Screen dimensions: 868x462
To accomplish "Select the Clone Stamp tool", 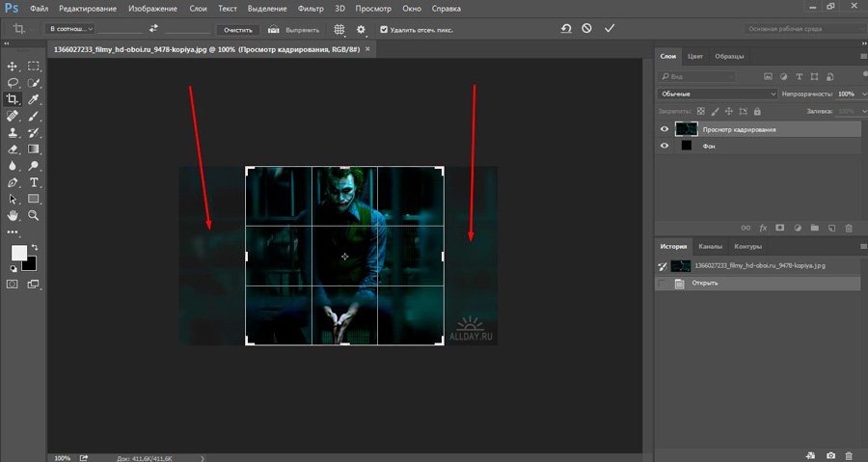I will coord(12,133).
